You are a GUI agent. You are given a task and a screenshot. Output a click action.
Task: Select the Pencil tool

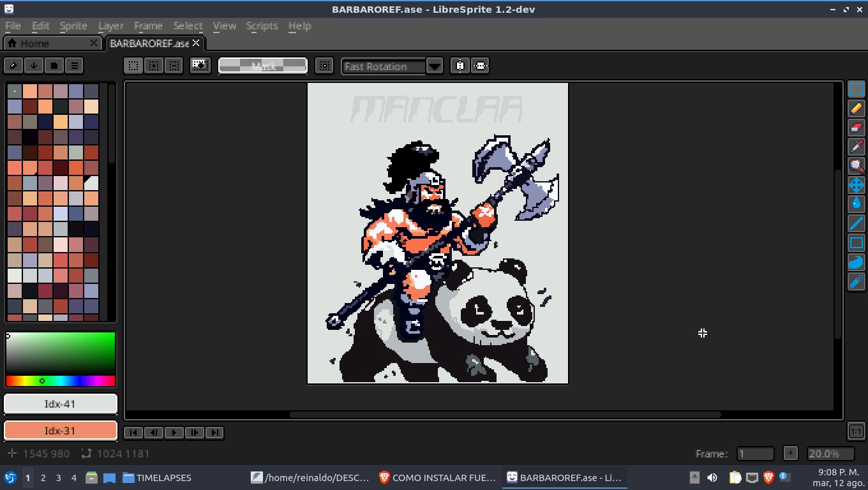[x=856, y=108]
